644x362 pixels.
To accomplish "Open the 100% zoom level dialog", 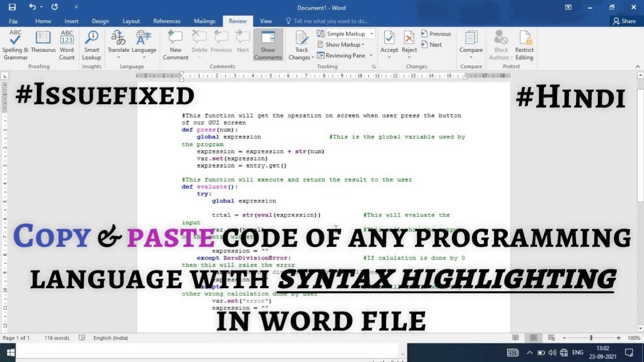I will (x=634, y=338).
